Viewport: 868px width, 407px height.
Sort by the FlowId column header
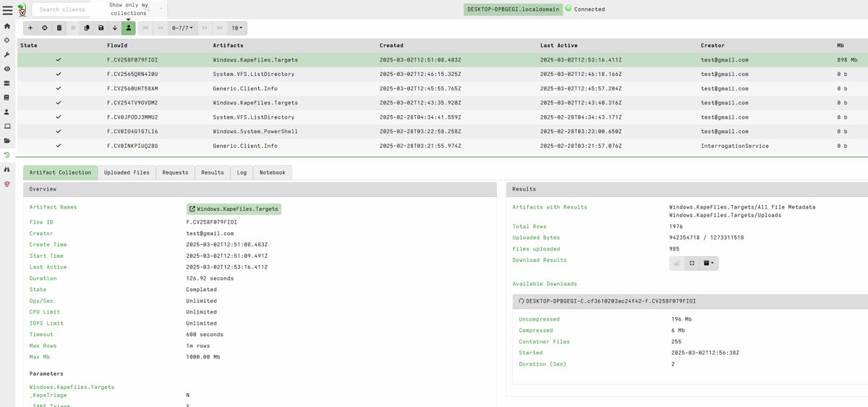tap(117, 46)
